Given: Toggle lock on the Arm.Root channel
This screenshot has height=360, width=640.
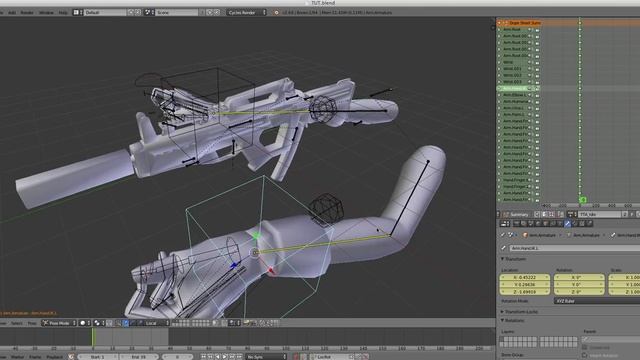Looking at the screenshot, I should [537, 30].
